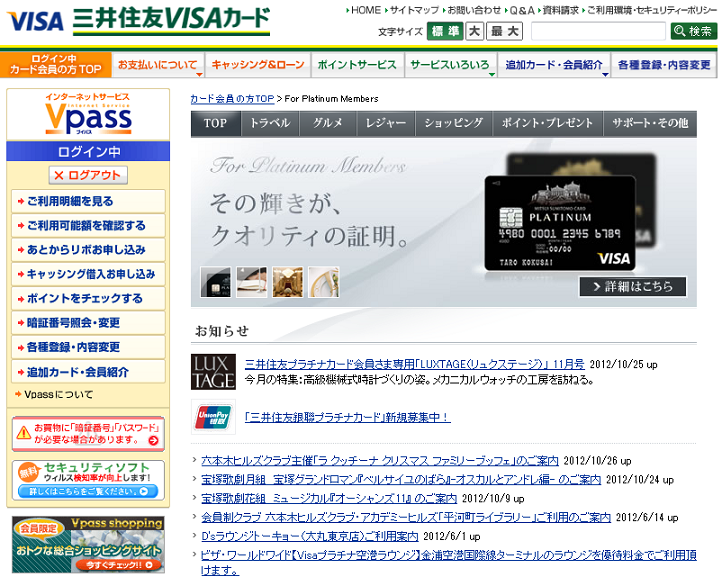Open the LUXTAGE 11月号 news link
Viewport: 722px width, 577px height.
point(414,364)
